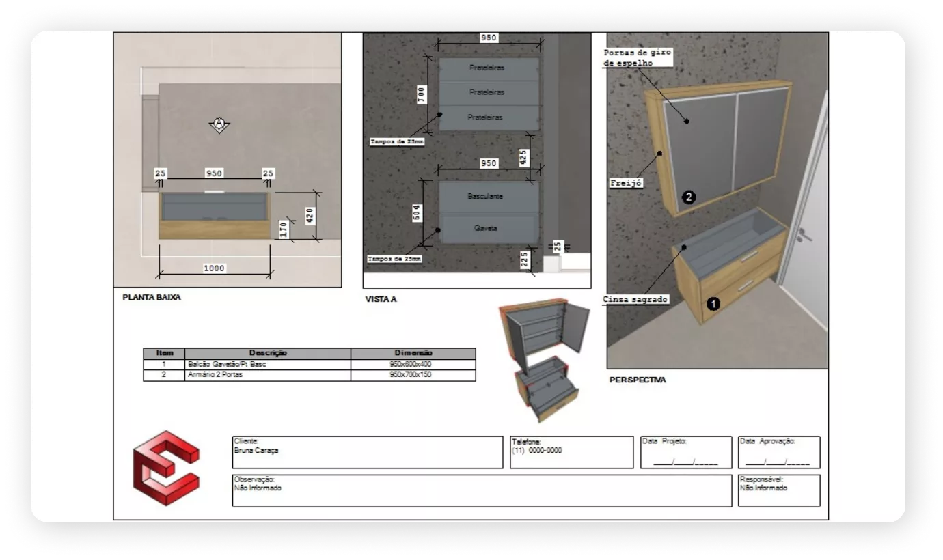Click the Data Projeto date field

point(676,453)
